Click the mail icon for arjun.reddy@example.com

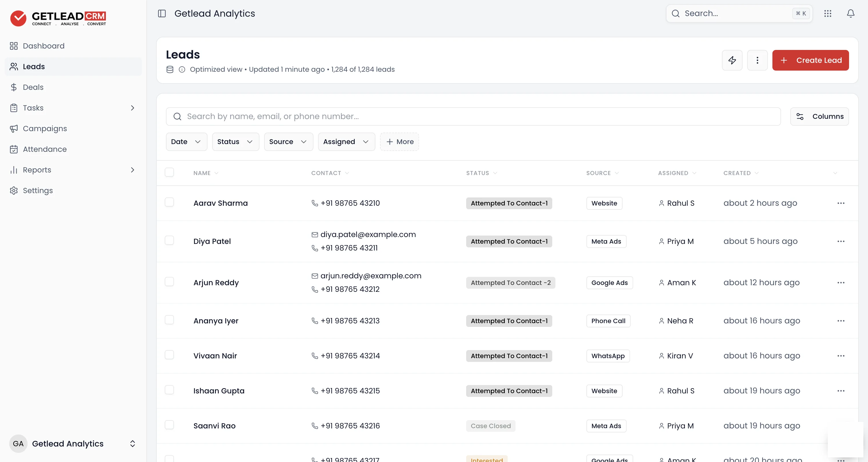[315, 276]
